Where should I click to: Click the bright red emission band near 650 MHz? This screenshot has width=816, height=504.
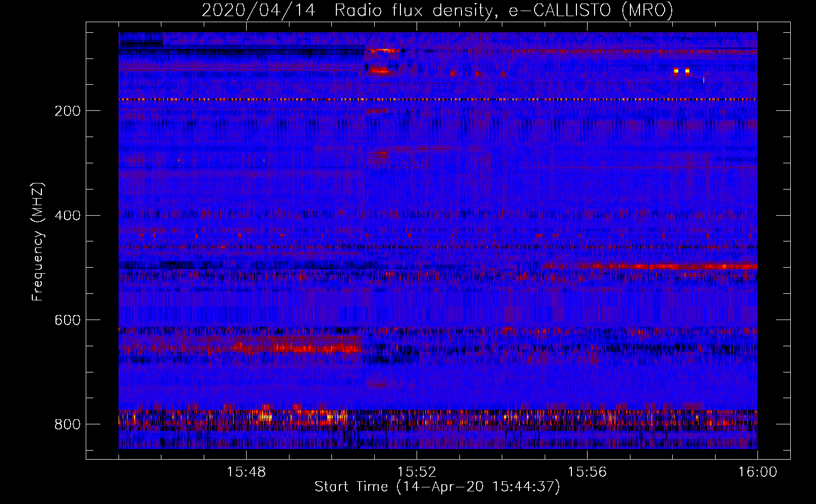[298, 347]
